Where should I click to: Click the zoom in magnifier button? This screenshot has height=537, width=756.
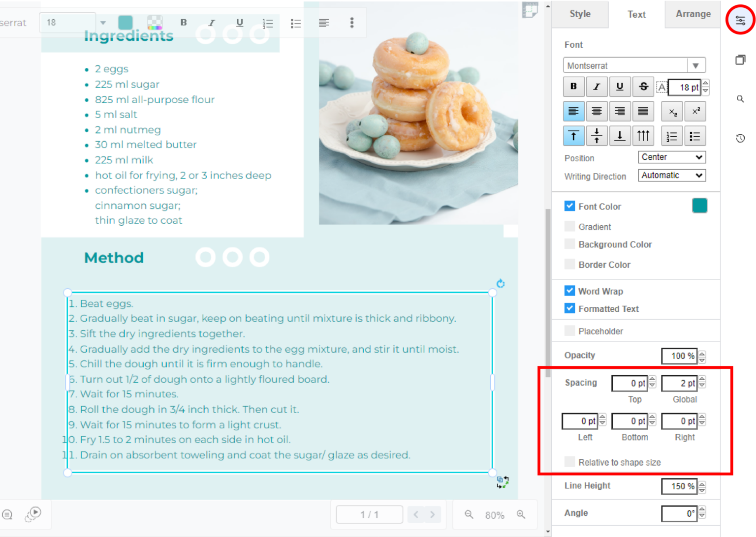pyautogui.click(x=521, y=514)
